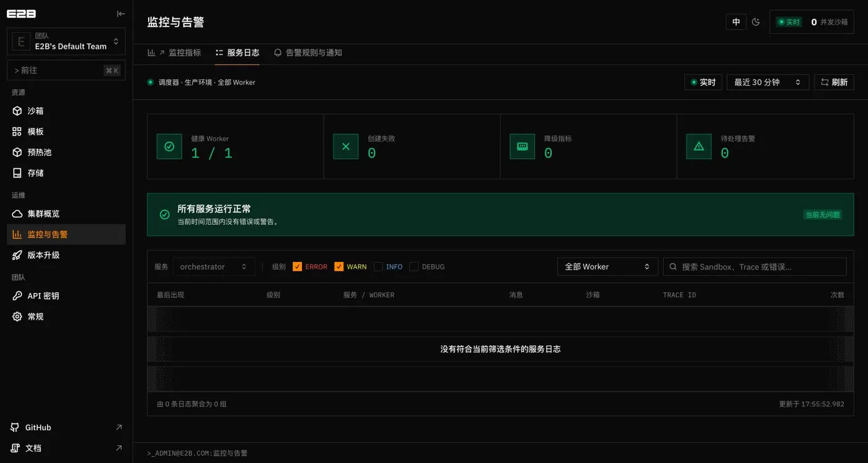
Task: Click the 刷新 button
Action: tap(834, 82)
